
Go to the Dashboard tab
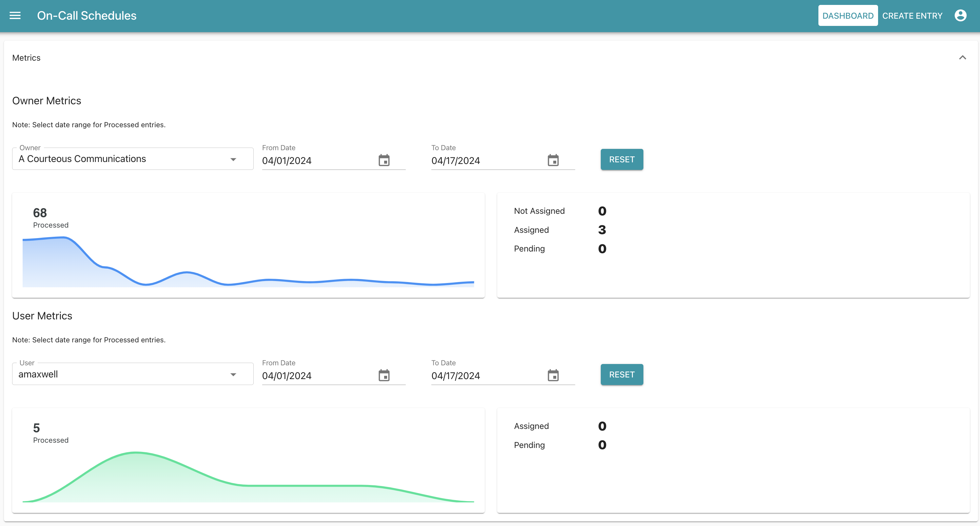[848, 16]
